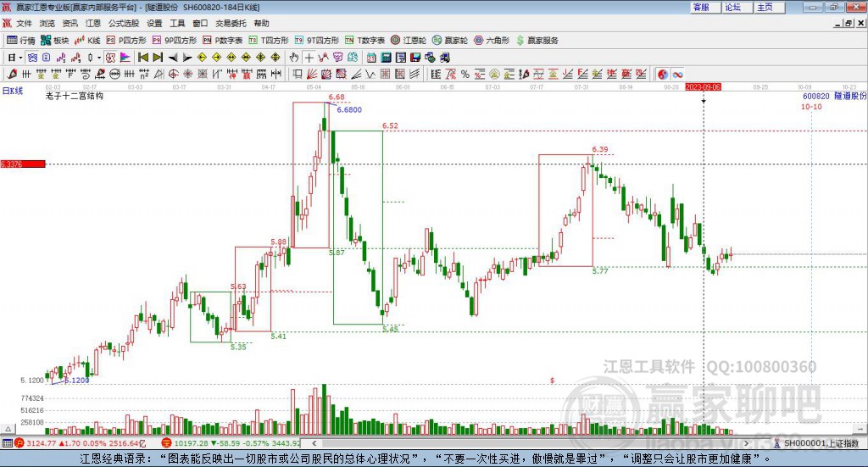The width and height of the screenshot is (868, 467).
Task: Click the 论坛 button
Action: [x=737, y=7]
